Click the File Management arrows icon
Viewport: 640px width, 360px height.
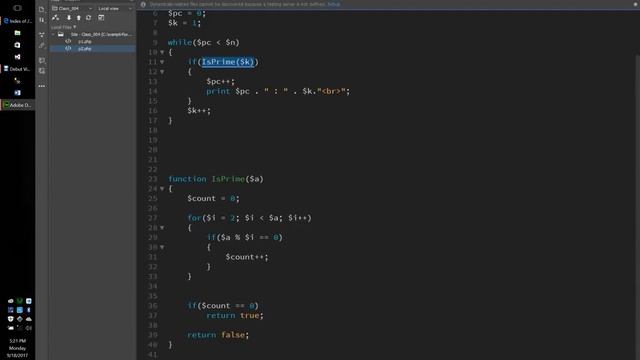click(42, 20)
